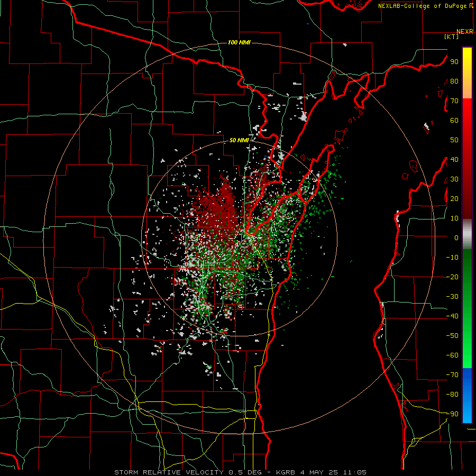Click the "11:05" timestamp text
The width and height of the screenshot is (476, 476).
tap(354, 472)
